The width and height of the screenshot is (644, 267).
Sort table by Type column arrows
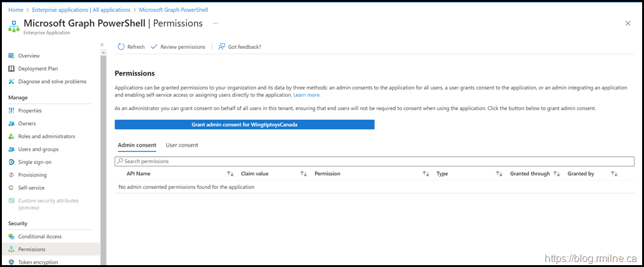click(500, 174)
